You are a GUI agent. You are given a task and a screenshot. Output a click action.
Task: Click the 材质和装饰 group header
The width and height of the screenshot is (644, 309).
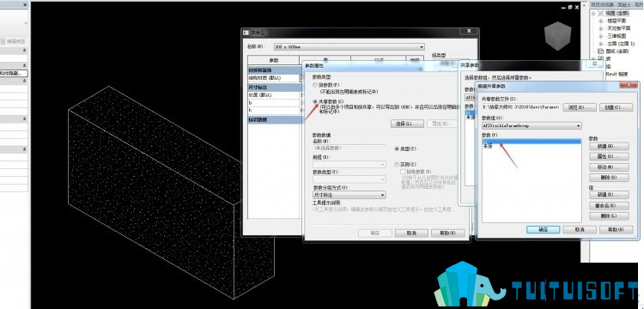pos(274,70)
